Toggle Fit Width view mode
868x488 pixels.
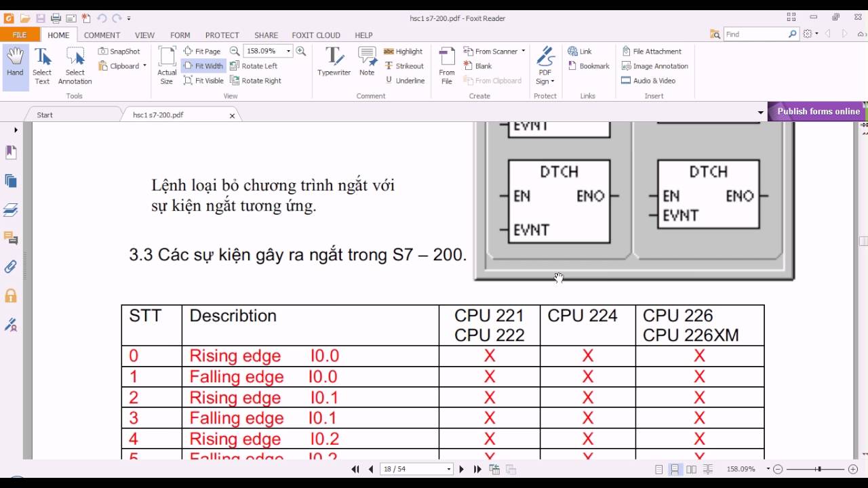point(203,66)
